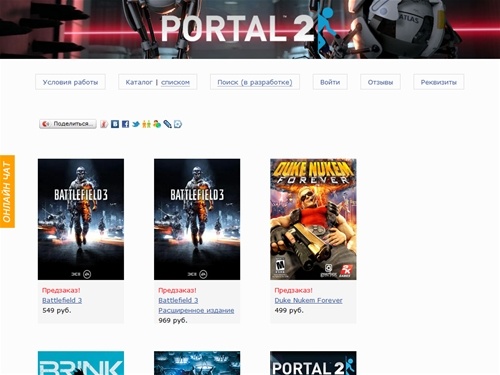Open the Реквизиты page
Viewport: 500px width, 375px height.
point(439,82)
